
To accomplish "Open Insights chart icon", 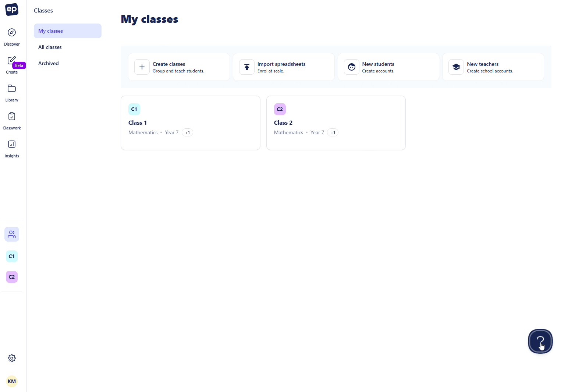I will pyautogui.click(x=12, y=145).
